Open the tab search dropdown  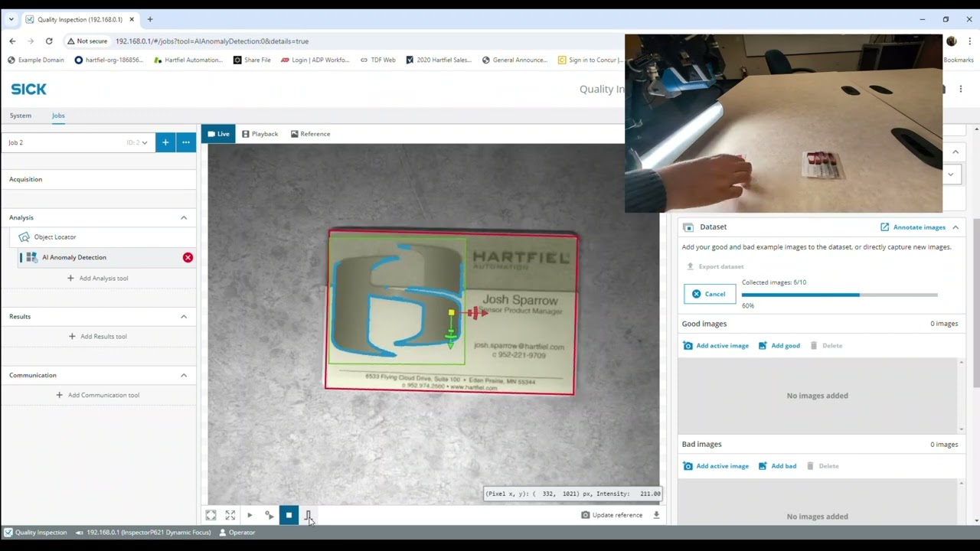[11, 19]
